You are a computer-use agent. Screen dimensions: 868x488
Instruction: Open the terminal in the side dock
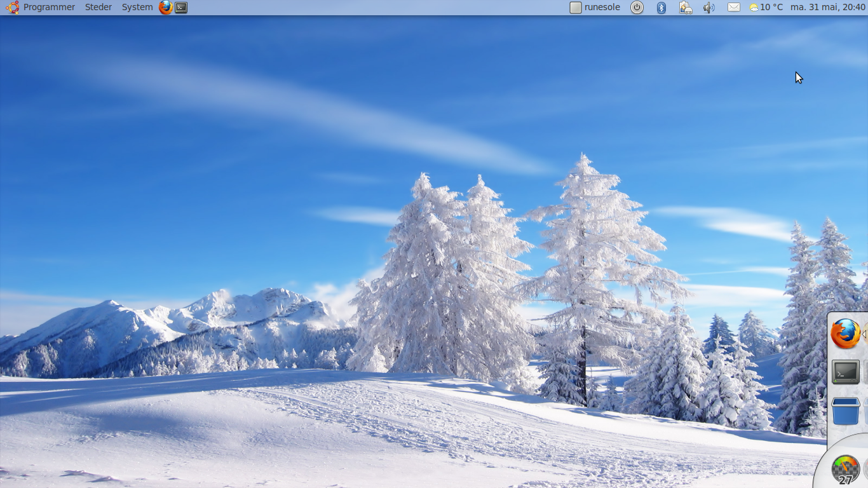pyautogui.click(x=846, y=372)
